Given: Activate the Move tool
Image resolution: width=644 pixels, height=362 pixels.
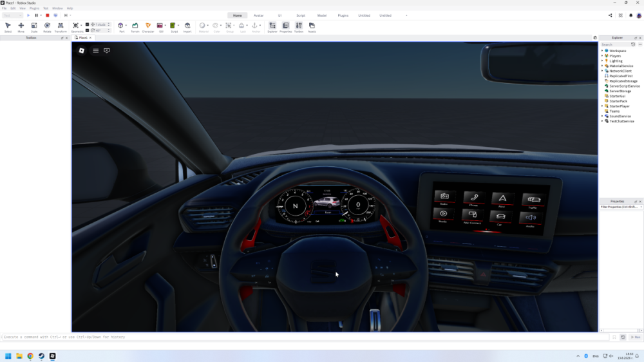Looking at the screenshot, I should 21,27.
